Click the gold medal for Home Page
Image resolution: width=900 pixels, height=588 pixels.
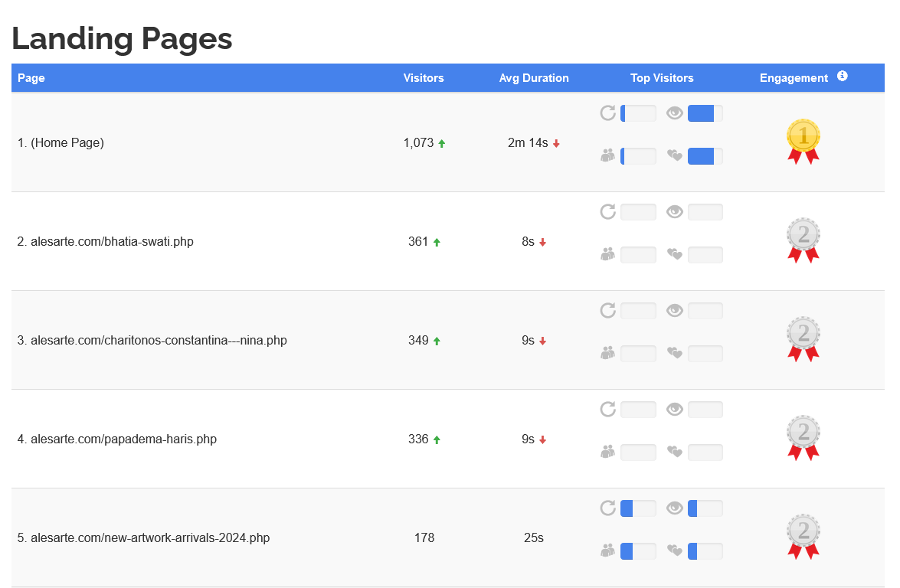(x=803, y=142)
